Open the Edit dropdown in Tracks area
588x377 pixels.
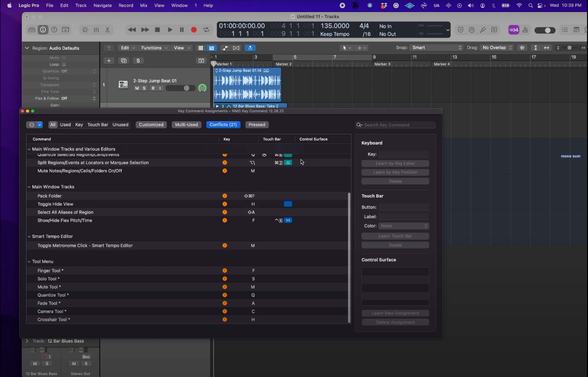coord(128,48)
